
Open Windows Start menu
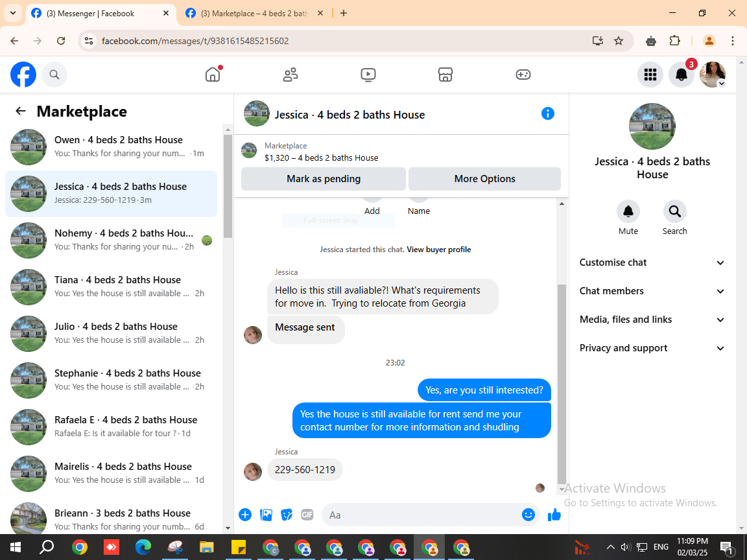click(x=16, y=547)
